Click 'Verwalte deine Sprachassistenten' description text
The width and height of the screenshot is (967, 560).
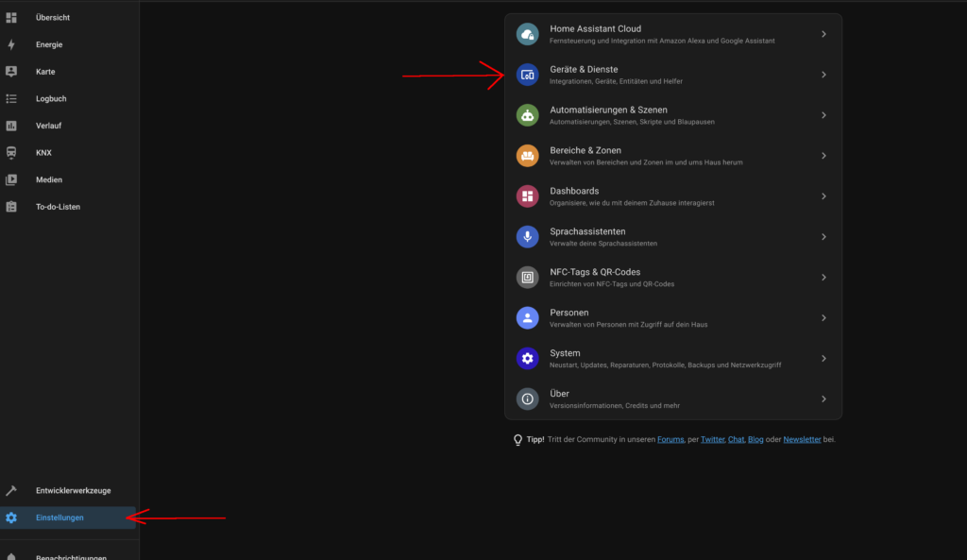tap(603, 244)
